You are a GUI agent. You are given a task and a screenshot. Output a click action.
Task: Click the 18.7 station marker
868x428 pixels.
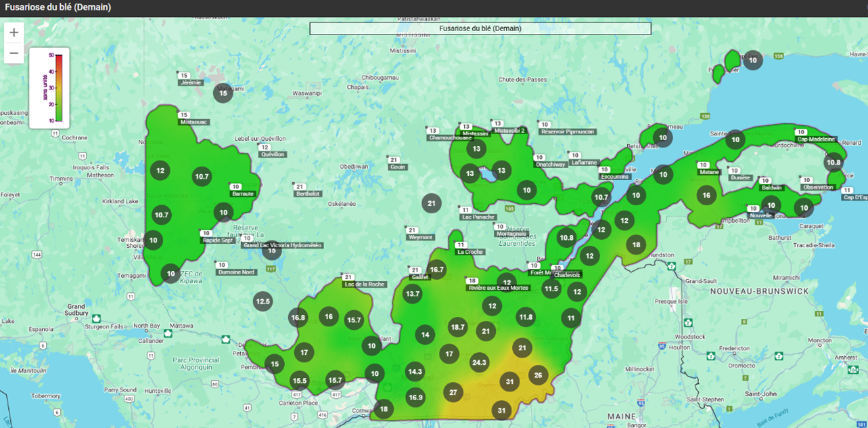click(458, 327)
